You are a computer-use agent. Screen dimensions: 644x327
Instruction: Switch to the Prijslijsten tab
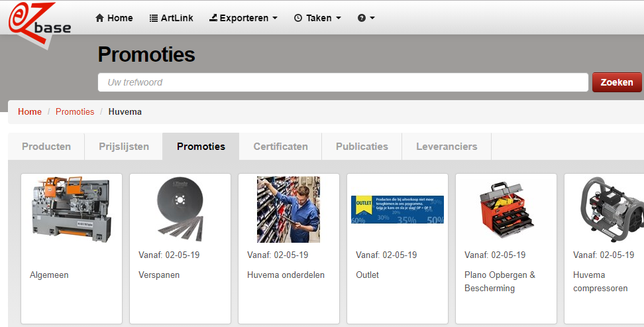coord(124,147)
